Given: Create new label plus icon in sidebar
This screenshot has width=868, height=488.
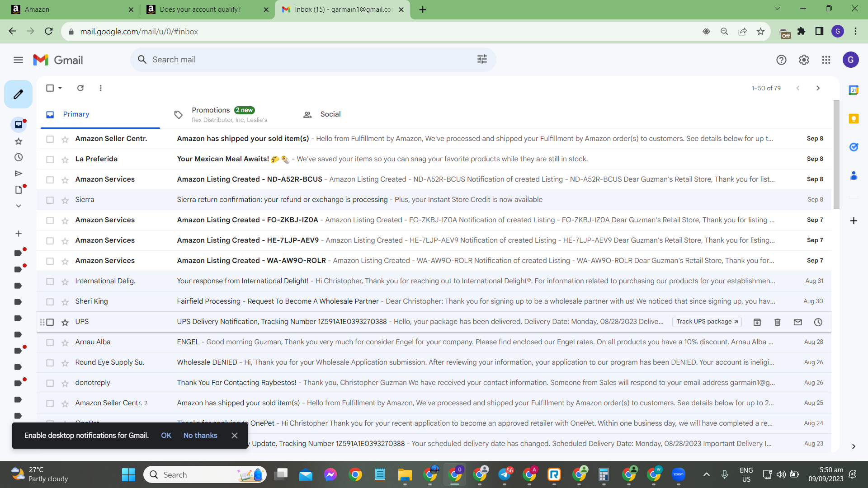Looking at the screenshot, I should (19, 234).
